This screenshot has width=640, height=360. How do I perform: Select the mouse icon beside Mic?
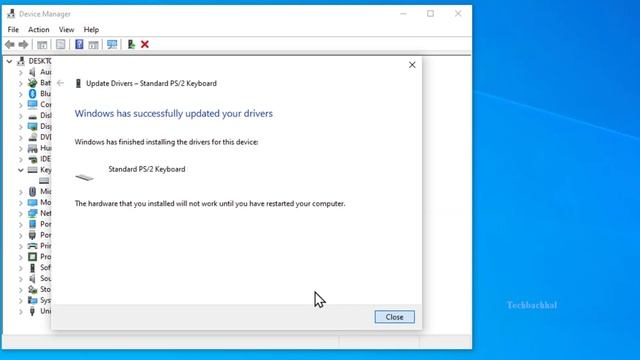click(x=32, y=191)
